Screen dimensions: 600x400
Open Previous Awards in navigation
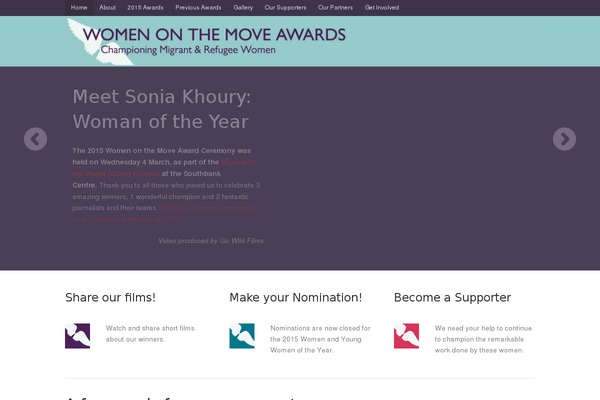pos(198,8)
